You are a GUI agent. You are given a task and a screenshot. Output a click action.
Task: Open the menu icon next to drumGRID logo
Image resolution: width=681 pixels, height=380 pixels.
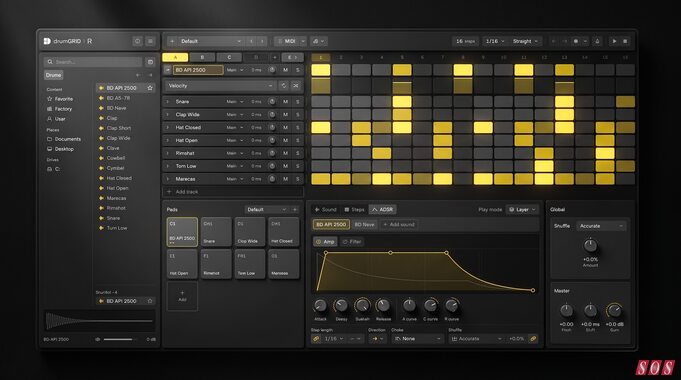pyautogui.click(x=150, y=41)
